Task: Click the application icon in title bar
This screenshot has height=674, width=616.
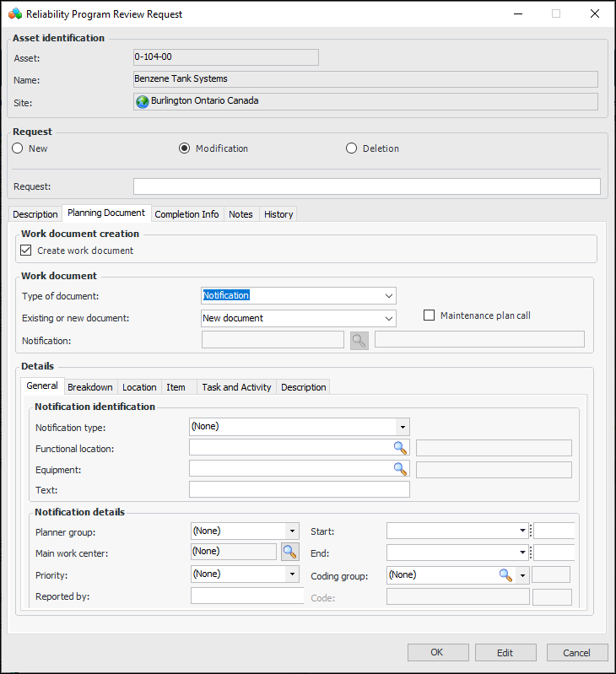Action: 14,13
